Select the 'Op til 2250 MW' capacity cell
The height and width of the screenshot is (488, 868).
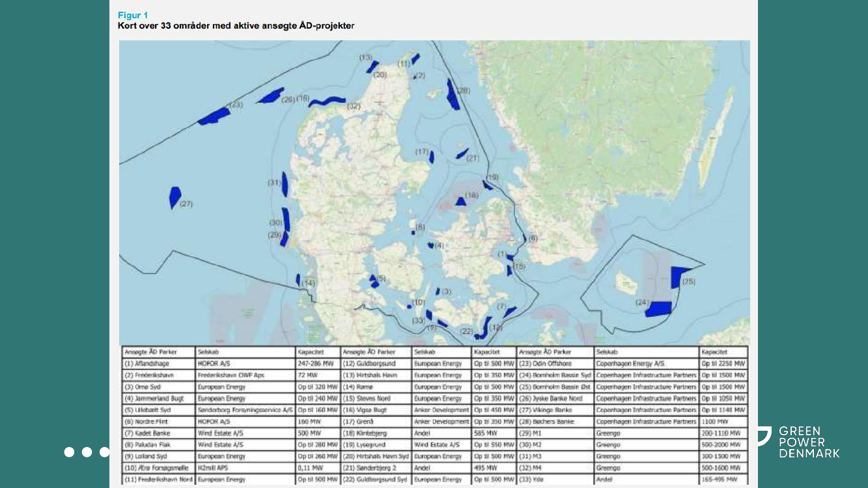723,364
